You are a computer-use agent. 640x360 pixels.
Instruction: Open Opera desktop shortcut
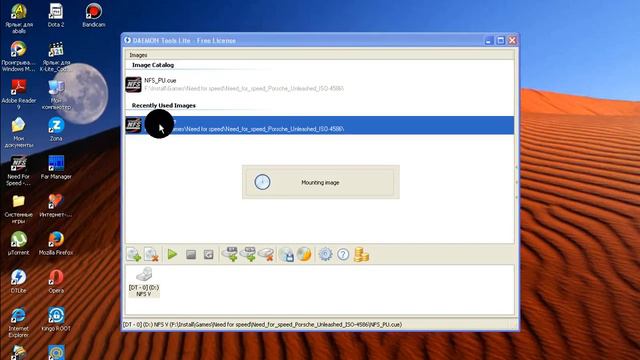click(x=56, y=281)
